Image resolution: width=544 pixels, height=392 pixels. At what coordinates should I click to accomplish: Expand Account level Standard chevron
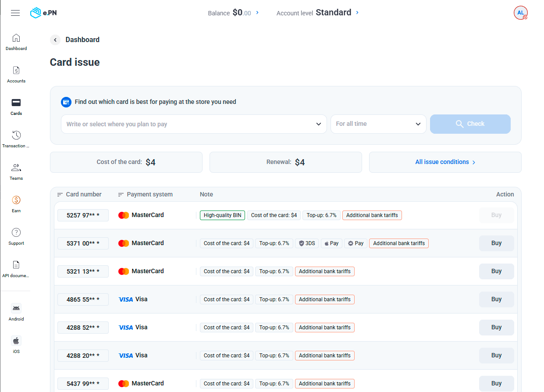pyautogui.click(x=357, y=13)
